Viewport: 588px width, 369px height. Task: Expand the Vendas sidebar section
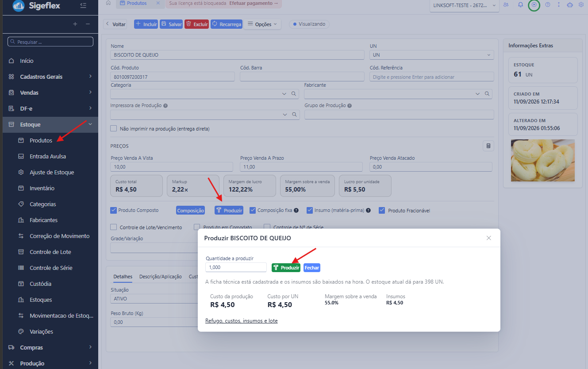(50, 92)
